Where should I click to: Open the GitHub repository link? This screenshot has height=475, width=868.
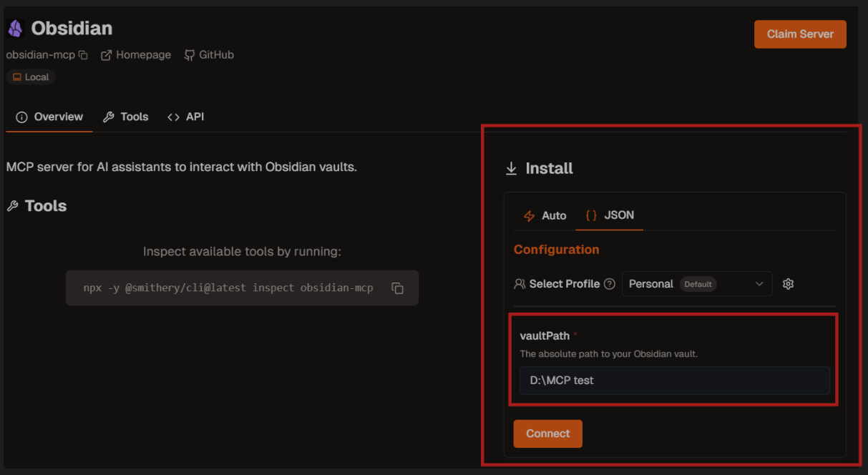[x=209, y=55]
